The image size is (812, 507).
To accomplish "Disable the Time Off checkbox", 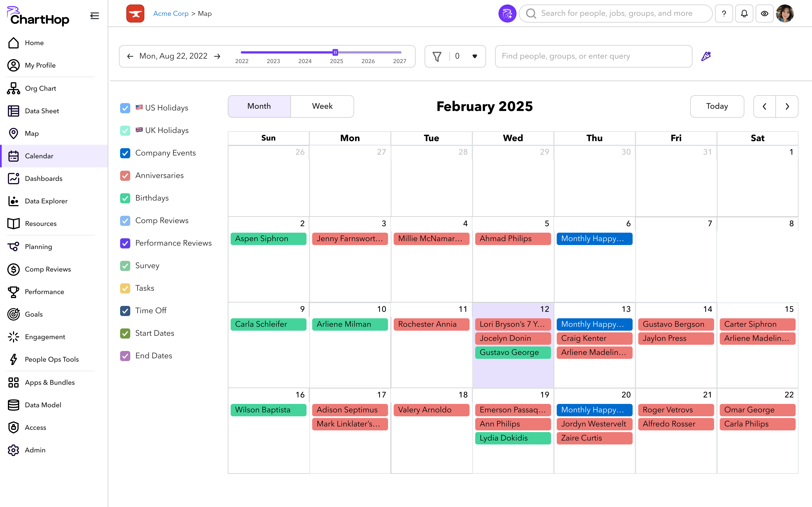I will click(125, 311).
